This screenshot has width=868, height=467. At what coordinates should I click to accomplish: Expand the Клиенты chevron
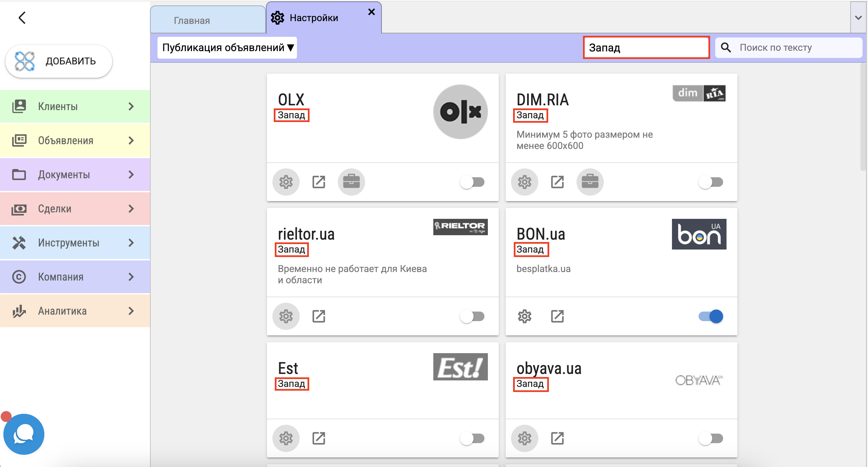point(131,106)
